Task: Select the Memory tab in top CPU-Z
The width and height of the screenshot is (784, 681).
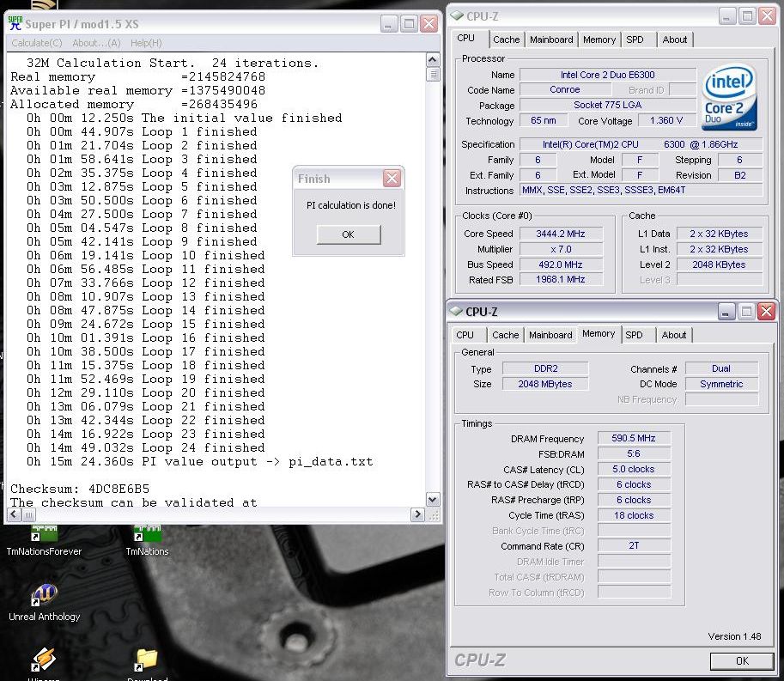Action: point(599,40)
